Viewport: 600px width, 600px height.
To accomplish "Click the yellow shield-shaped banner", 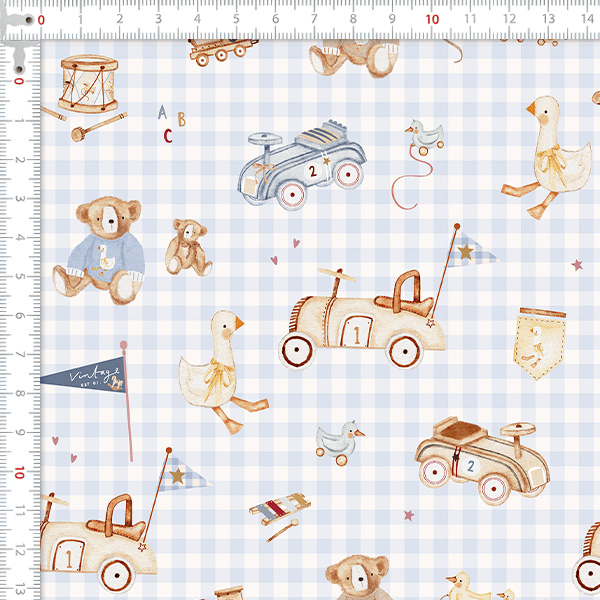I will click(541, 342).
